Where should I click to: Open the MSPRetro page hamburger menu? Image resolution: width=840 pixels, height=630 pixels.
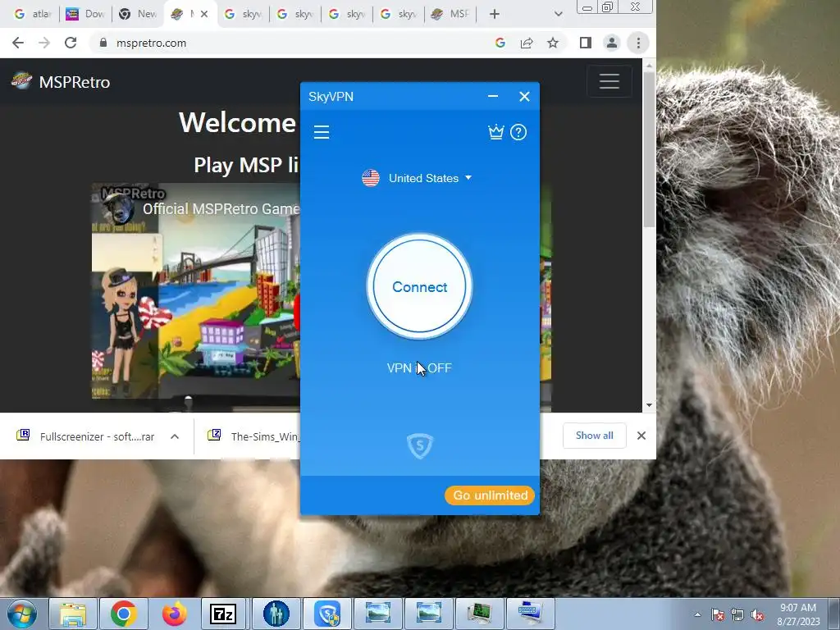[x=609, y=81]
